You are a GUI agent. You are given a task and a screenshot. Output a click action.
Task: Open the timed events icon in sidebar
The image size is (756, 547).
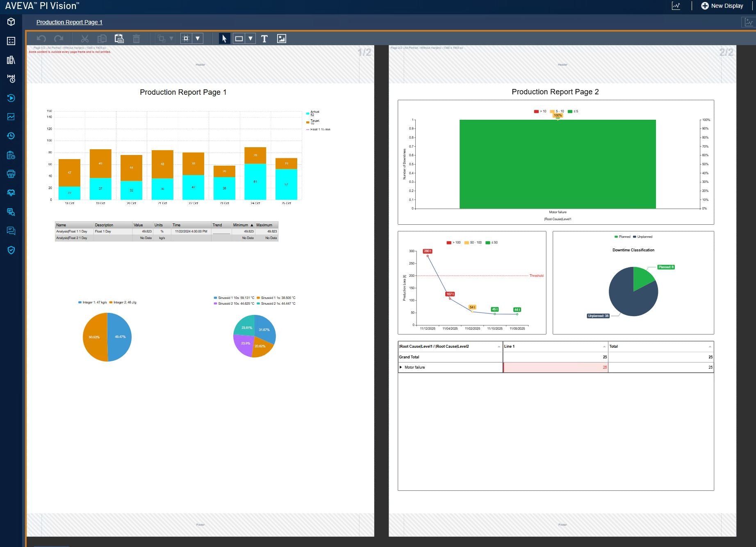point(11,79)
